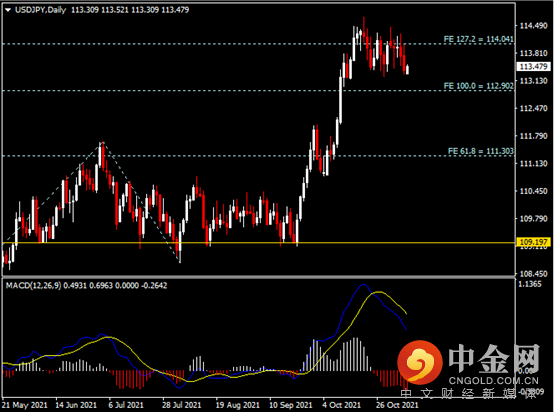Click the 6 Jul 2021 date marker
554x412 pixels.
[x=126, y=405]
